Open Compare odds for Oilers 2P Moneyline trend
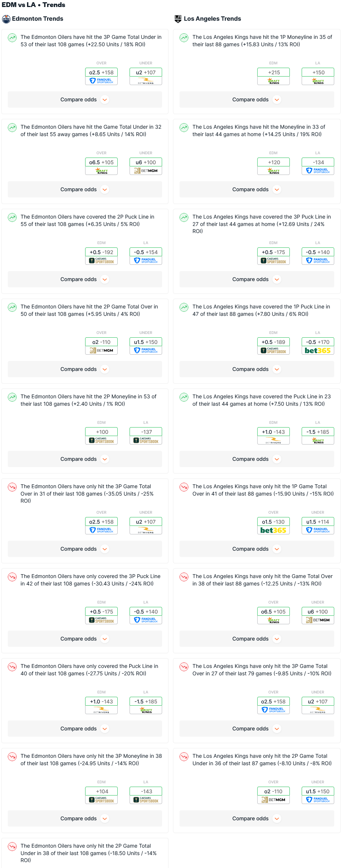Screen dimensions: 342x868 click(85, 459)
